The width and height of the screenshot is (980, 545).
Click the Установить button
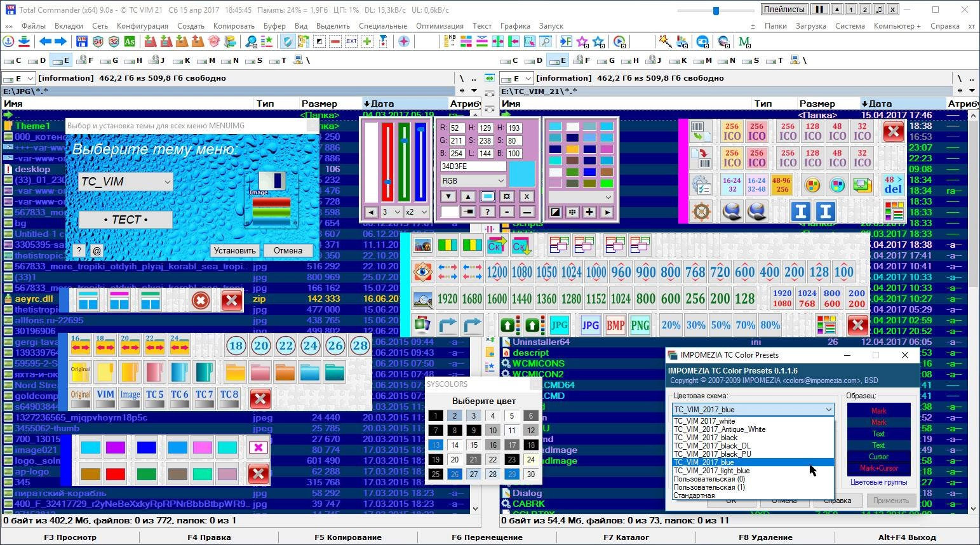click(x=234, y=250)
